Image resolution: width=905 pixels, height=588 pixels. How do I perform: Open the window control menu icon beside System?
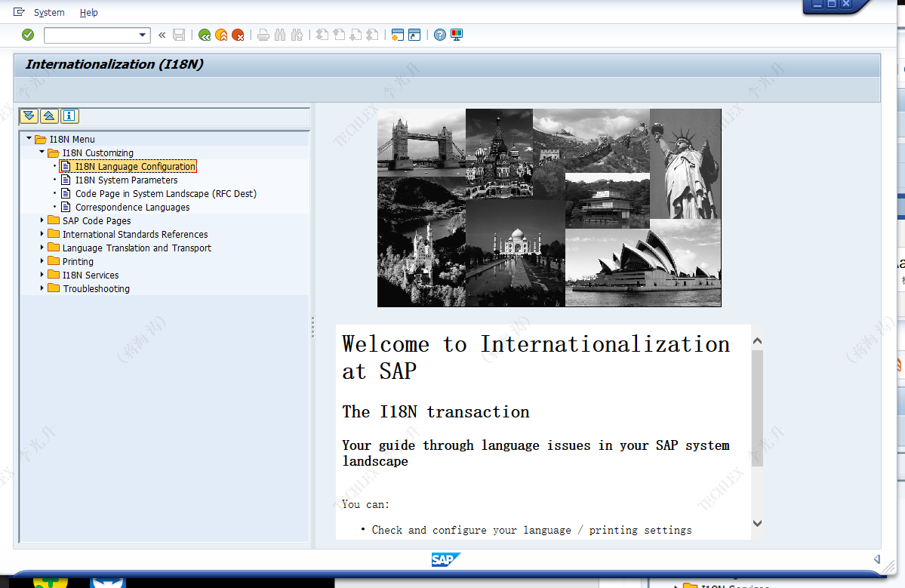pos(19,11)
